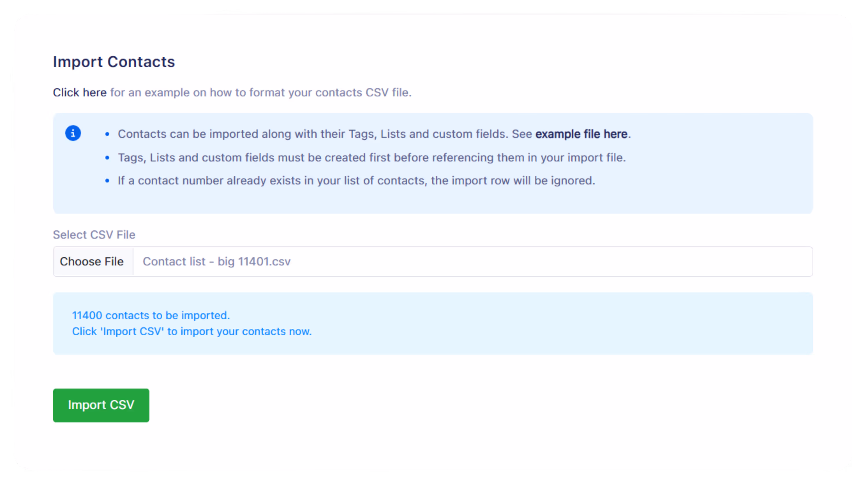This screenshot has height=490, width=868.
Task: Click the Choose File button
Action: point(92,261)
